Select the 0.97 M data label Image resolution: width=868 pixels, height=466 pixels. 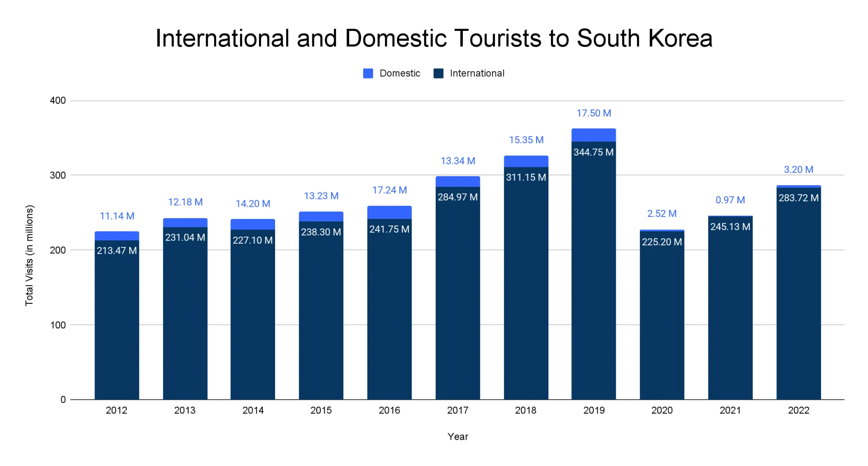click(x=730, y=200)
